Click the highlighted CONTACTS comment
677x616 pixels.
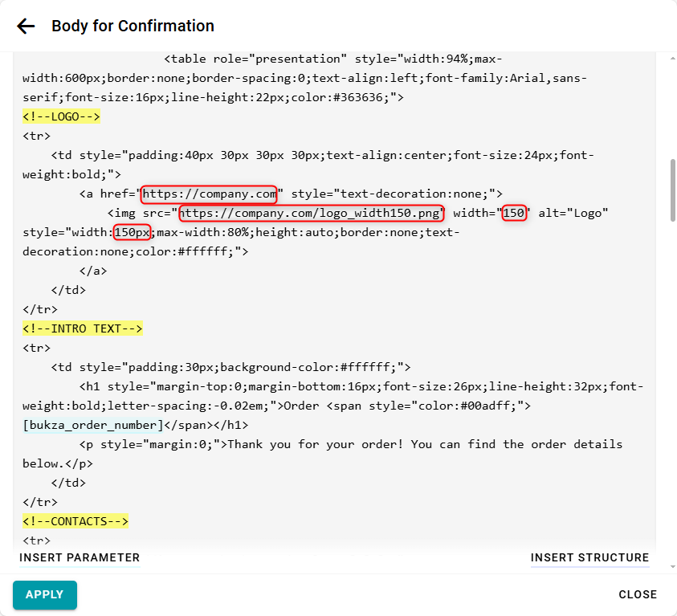tap(75, 521)
